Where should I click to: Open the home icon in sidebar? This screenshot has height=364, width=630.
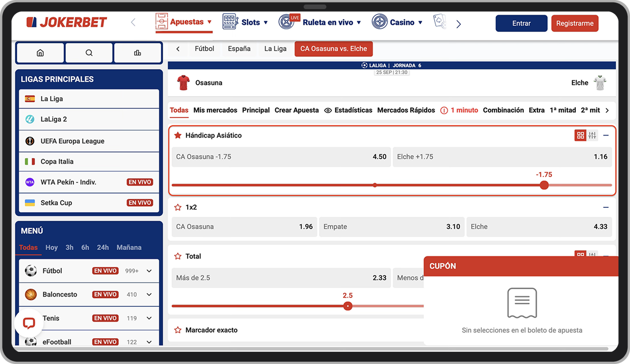pos(40,53)
